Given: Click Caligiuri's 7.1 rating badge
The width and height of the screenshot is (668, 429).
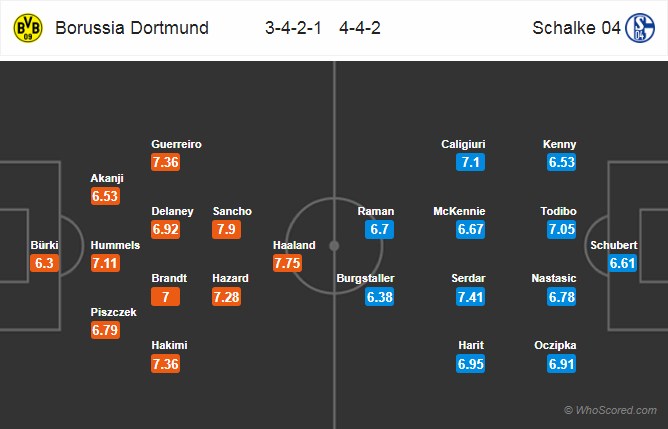Looking at the screenshot, I should point(470,162).
